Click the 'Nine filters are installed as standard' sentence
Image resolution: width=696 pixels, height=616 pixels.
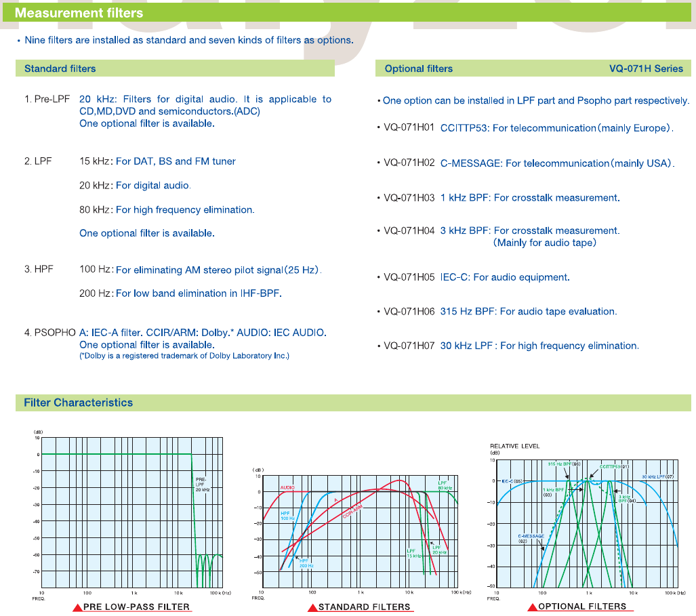point(189,40)
